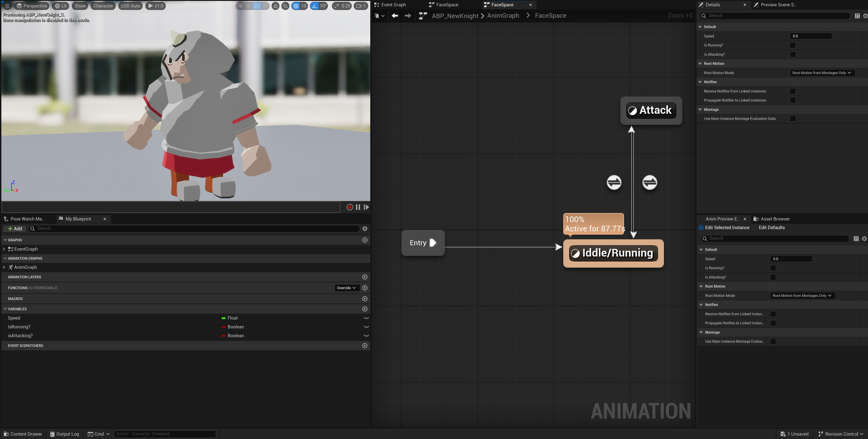
Task: Open the scale snap 0.25 dropdown
Action: (x=346, y=6)
